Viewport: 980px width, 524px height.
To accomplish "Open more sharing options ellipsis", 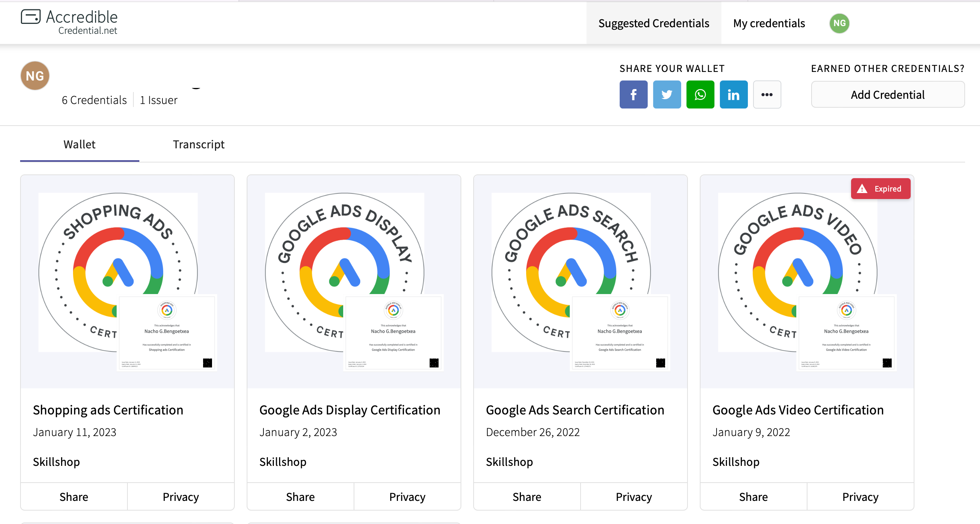I will point(767,94).
